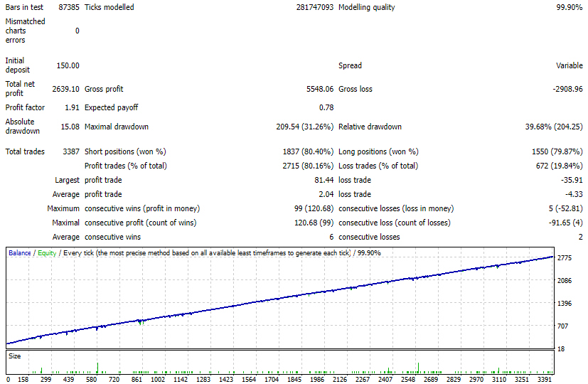Select Long positions value 1550 (79.87%)
Image resolution: width=588 pixels, height=384 pixels.
click(557, 151)
